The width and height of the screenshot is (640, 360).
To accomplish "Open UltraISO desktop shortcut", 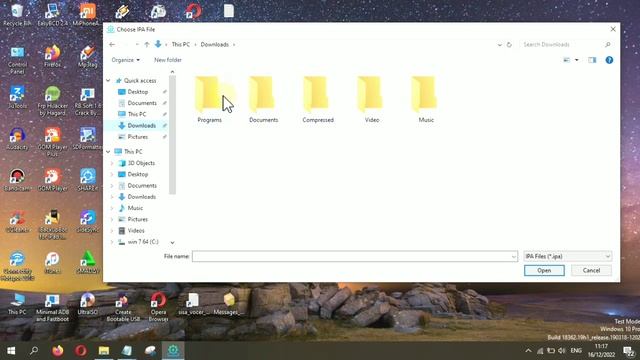I will click(x=87, y=304).
